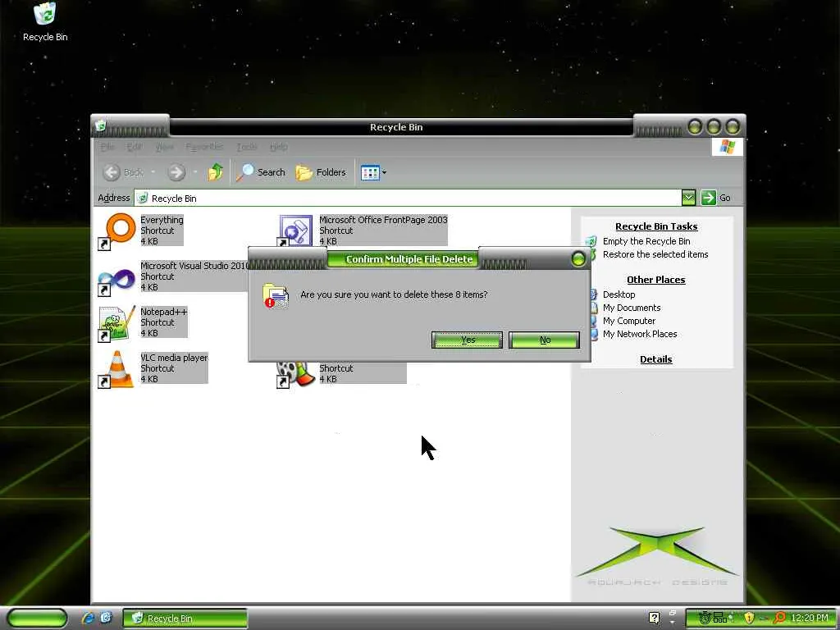Expand the Forward history dropdown arrow

tap(195, 172)
